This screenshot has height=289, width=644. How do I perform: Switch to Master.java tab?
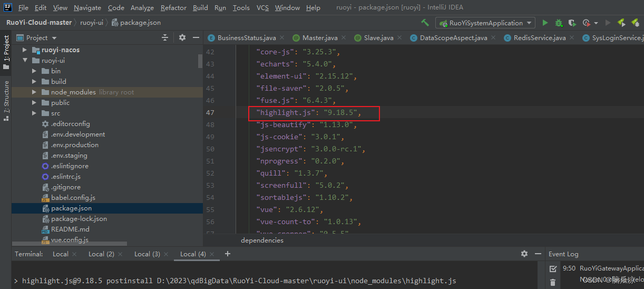click(319, 38)
